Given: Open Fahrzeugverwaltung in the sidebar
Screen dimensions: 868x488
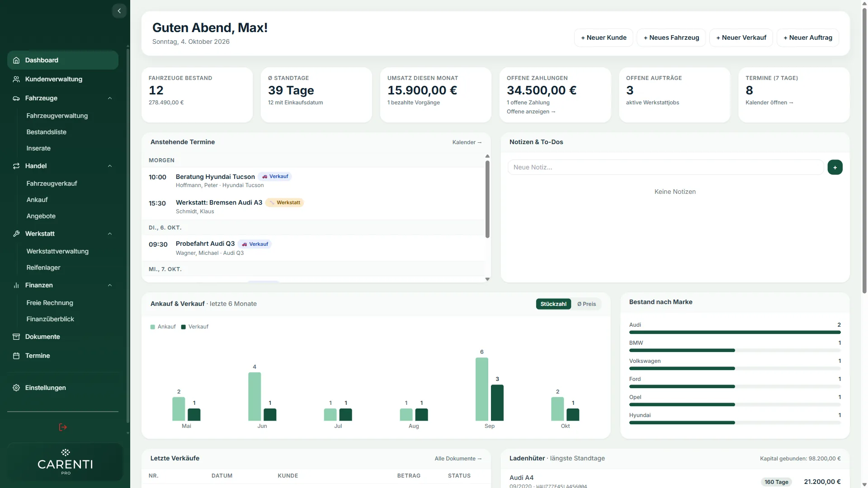Looking at the screenshot, I should click(x=57, y=116).
